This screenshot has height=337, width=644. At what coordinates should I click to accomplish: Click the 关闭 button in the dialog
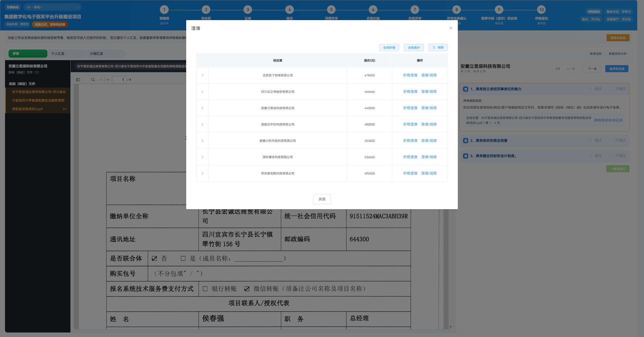(x=322, y=199)
